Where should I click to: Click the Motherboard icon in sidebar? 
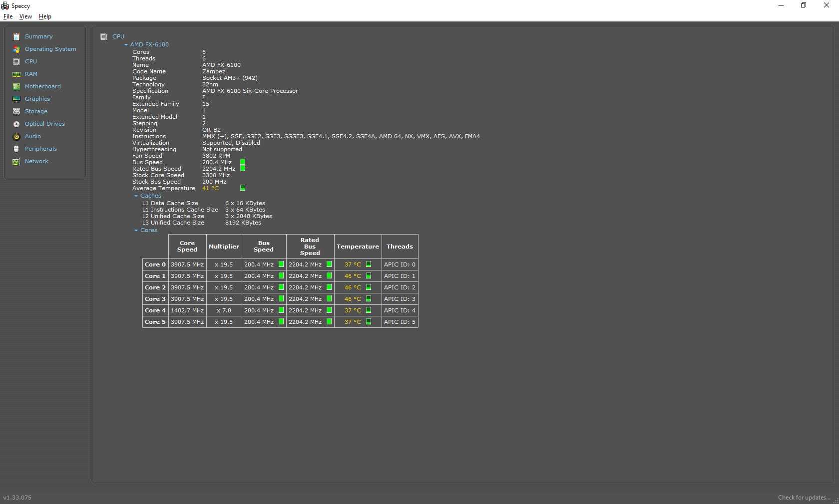click(16, 86)
